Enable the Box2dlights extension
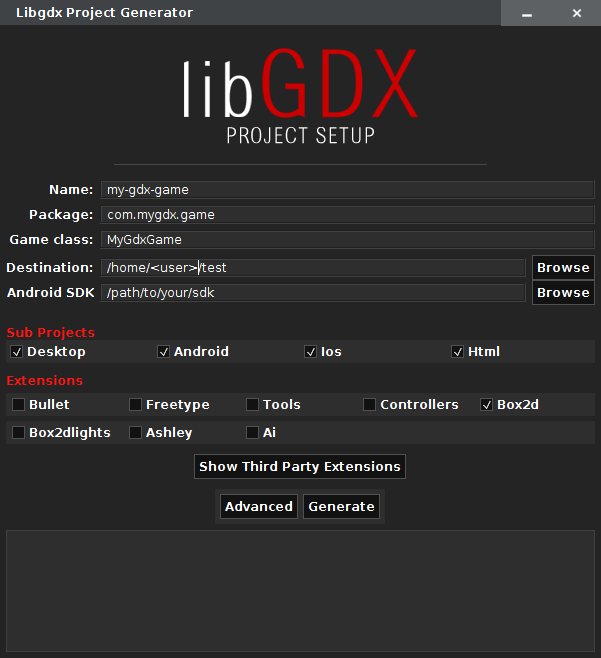The height and width of the screenshot is (658, 601). coord(18,433)
